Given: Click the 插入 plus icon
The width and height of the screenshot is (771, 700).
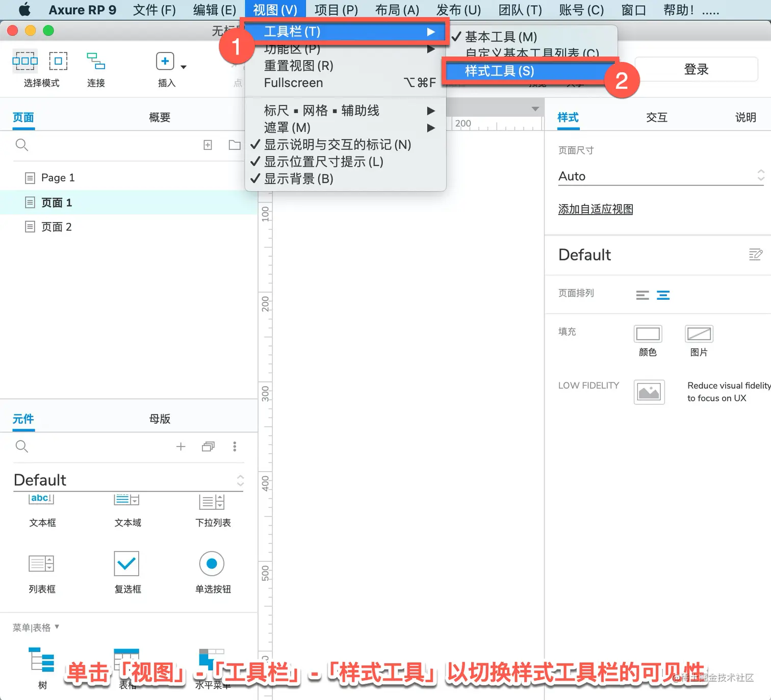Looking at the screenshot, I should point(165,61).
